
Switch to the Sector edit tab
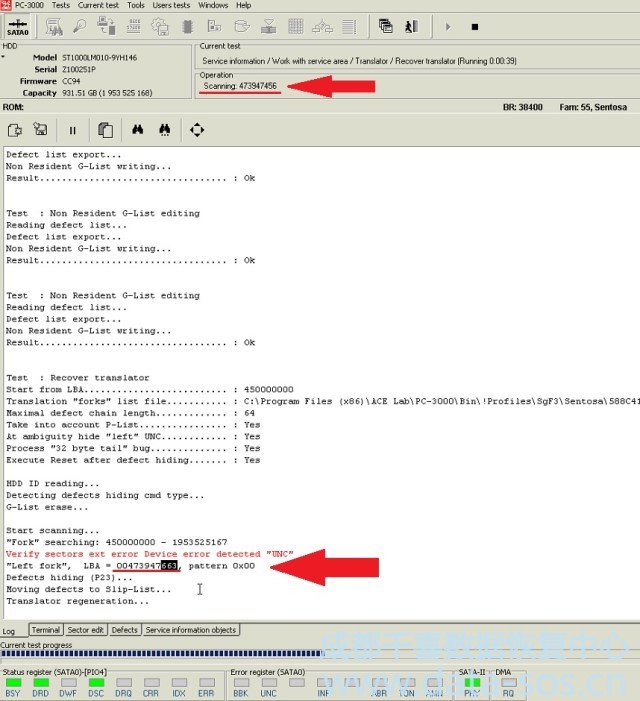click(86, 630)
